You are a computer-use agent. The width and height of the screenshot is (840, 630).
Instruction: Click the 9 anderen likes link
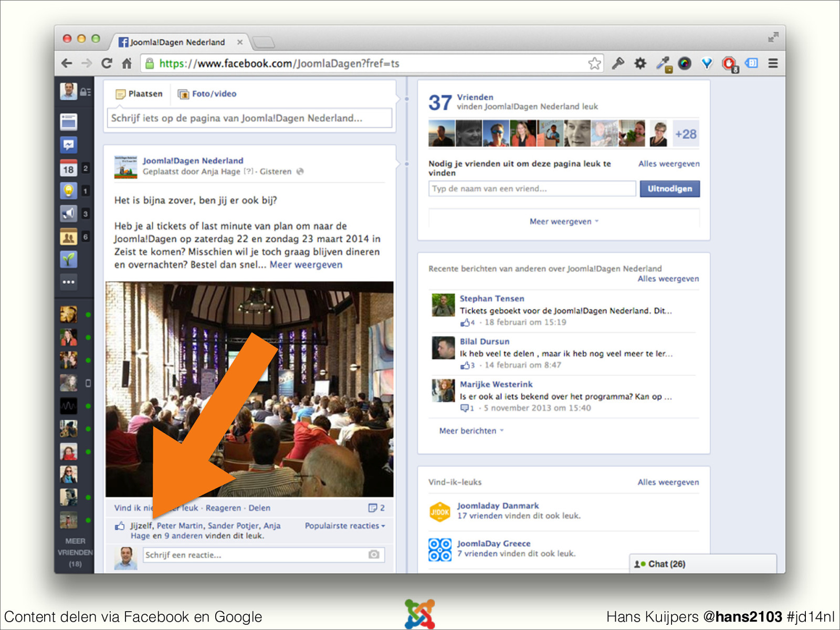pos(183,535)
